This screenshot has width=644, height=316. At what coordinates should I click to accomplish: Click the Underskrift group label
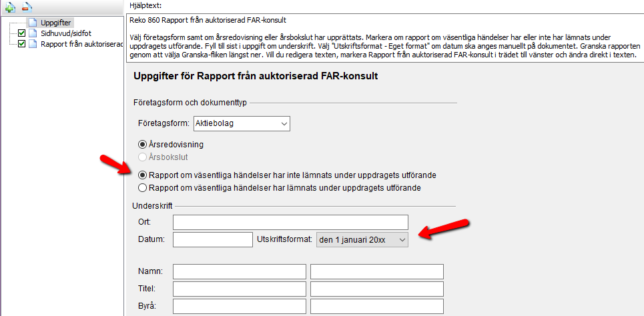(x=152, y=205)
